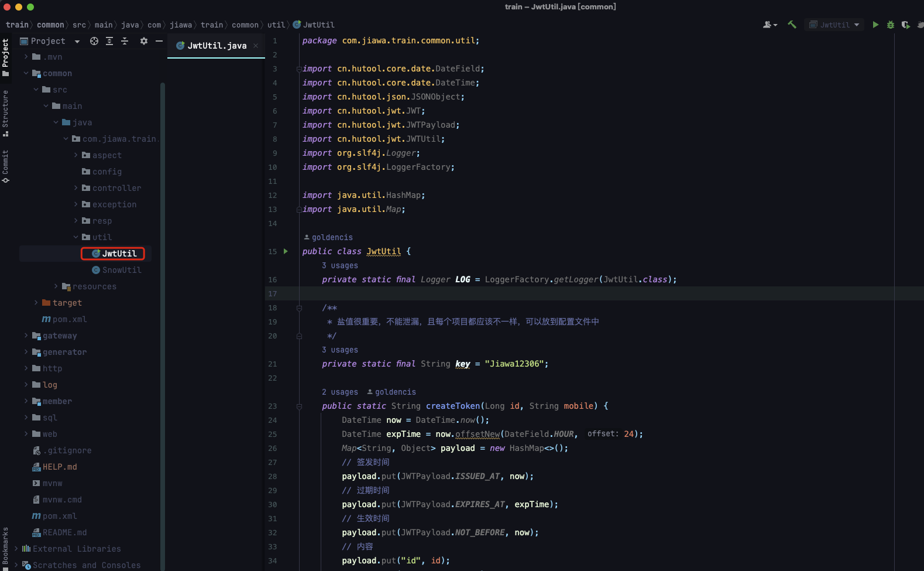Click the fold marker beside the createToken method
Image resolution: width=924 pixels, height=571 pixels.
pyautogui.click(x=299, y=406)
